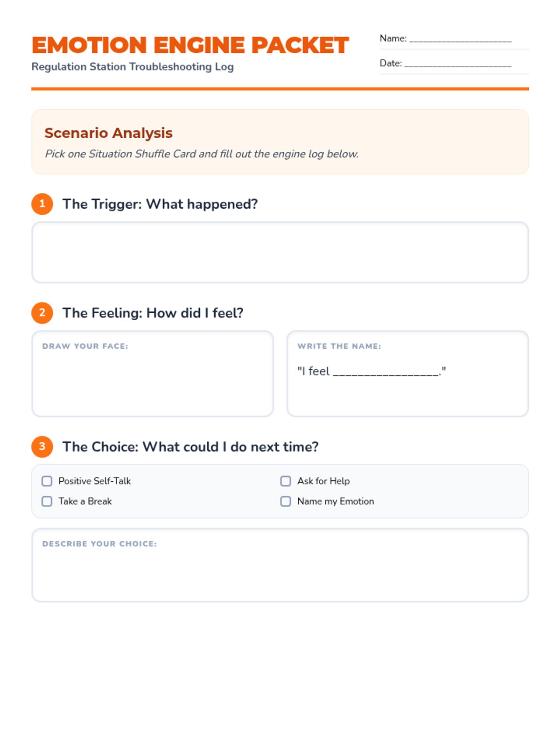560x747 pixels.
Task: Click the Emotion Engine Packet title
Action: click(x=190, y=45)
